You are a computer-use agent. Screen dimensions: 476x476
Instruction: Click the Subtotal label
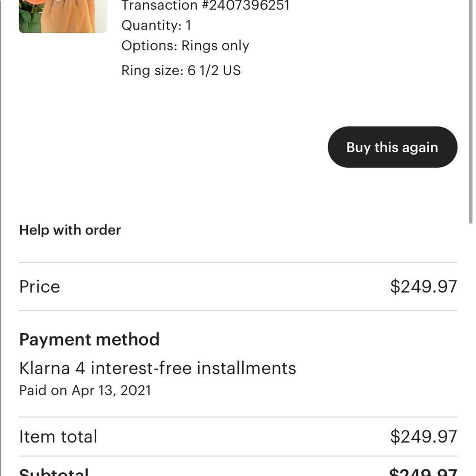[x=54, y=472]
